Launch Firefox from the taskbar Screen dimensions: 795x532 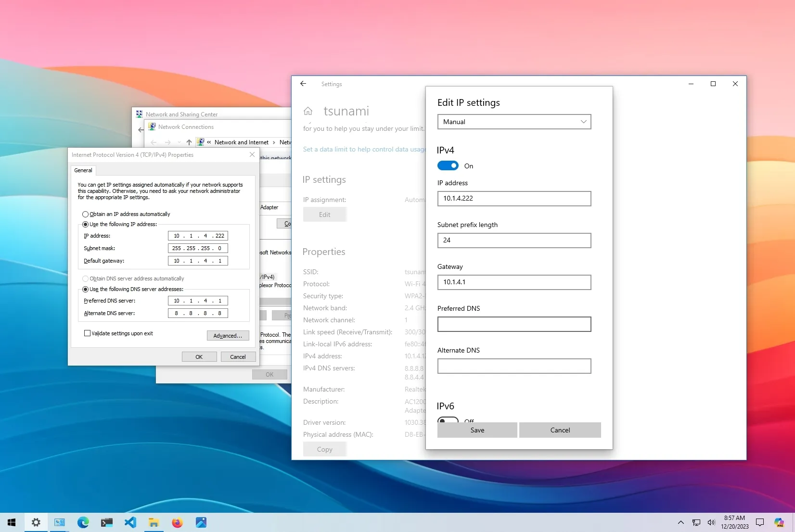(177, 522)
